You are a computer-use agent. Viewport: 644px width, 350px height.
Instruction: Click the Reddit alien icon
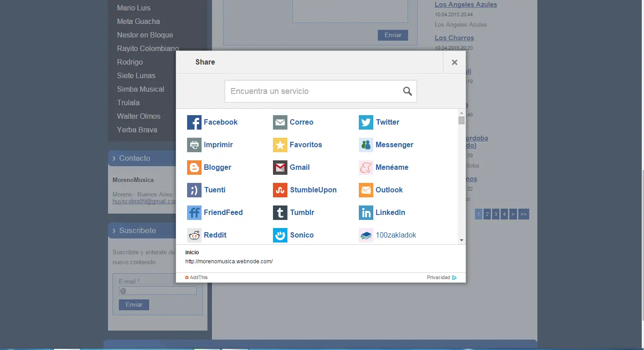point(194,235)
